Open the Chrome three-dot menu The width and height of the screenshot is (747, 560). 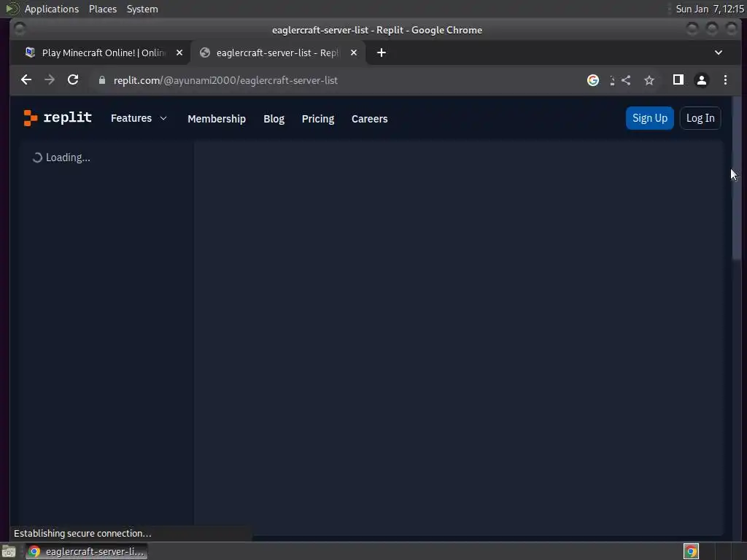(x=725, y=80)
